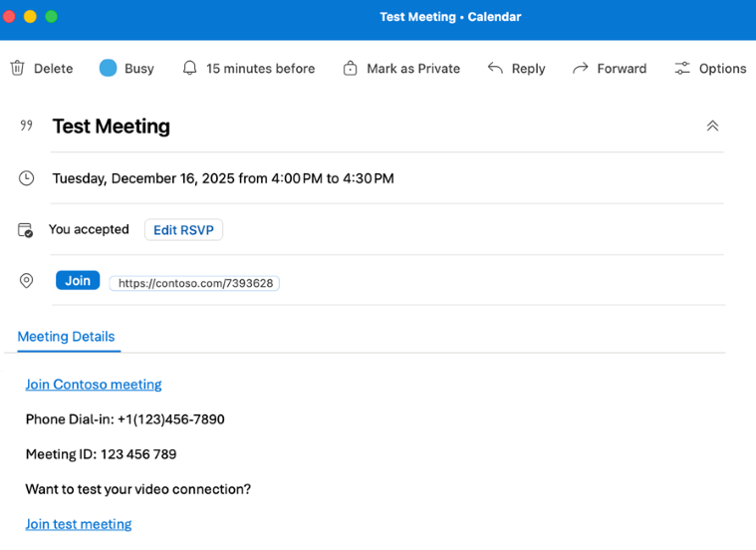This screenshot has width=756, height=550.
Task: Click the Reply label
Action: 529,69
